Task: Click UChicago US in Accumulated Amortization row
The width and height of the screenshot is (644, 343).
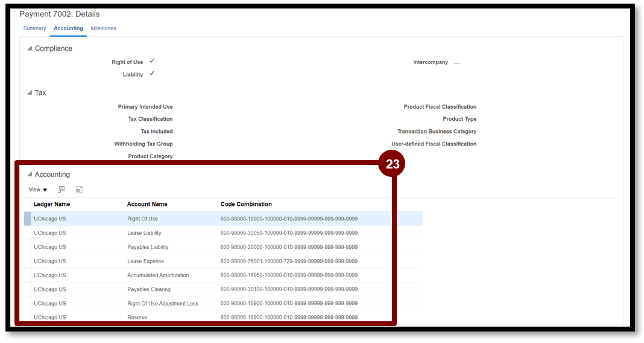Action: (49, 275)
